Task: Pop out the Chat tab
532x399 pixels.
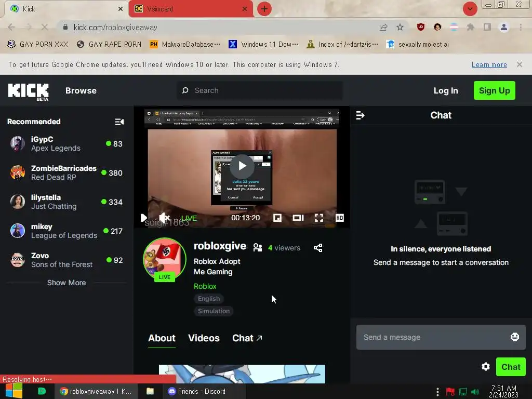Action: [x=247, y=338]
